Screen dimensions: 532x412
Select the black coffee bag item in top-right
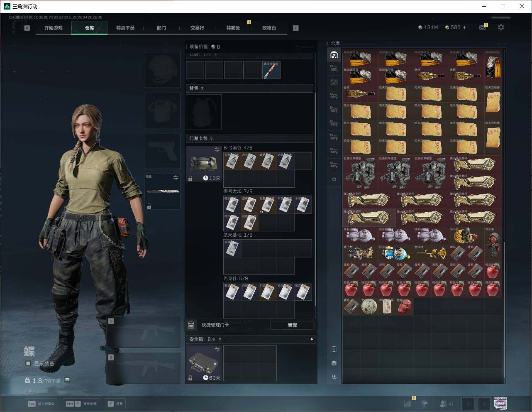coord(493,67)
